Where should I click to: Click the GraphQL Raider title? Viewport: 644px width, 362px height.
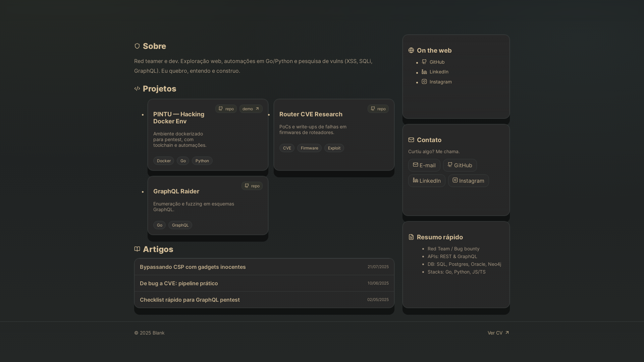tap(176, 191)
